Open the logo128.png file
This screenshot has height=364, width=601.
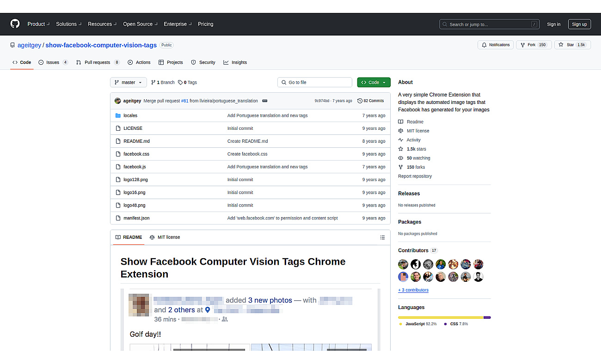[135, 180]
